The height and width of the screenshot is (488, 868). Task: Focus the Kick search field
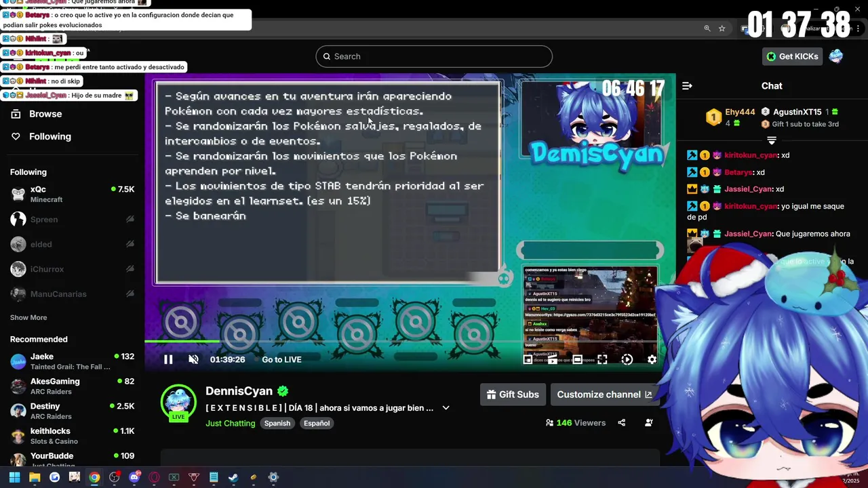(434, 56)
